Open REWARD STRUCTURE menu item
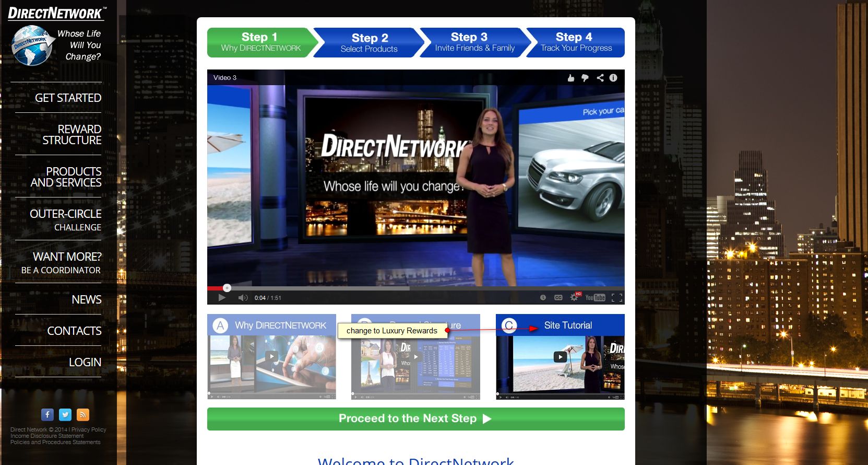The width and height of the screenshot is (868, 465). point(72,135)
